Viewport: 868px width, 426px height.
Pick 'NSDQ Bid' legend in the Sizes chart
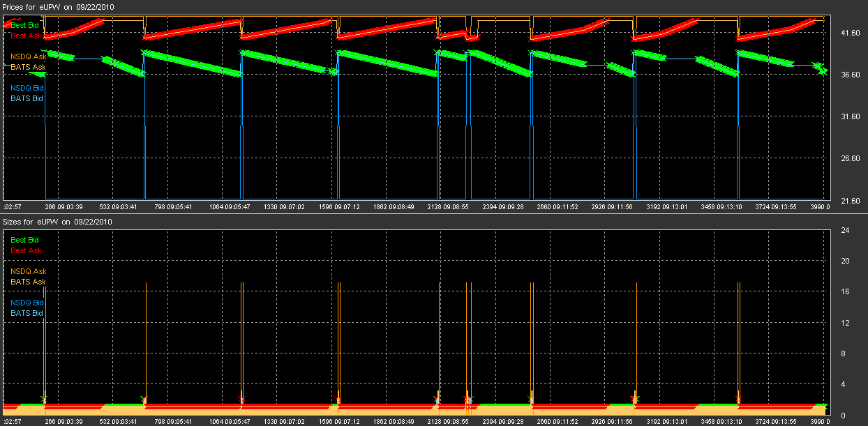pos(27,303)
